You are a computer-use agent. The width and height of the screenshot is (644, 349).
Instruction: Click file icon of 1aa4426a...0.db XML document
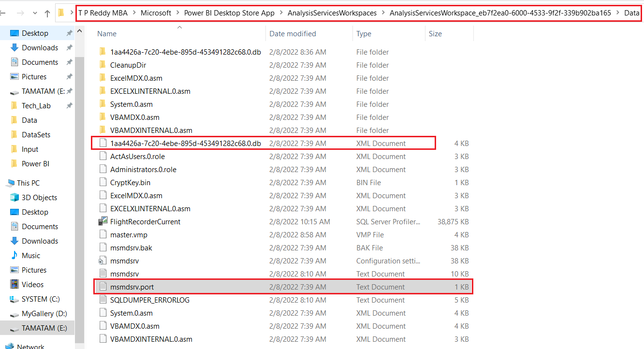[x=102, y=143]
